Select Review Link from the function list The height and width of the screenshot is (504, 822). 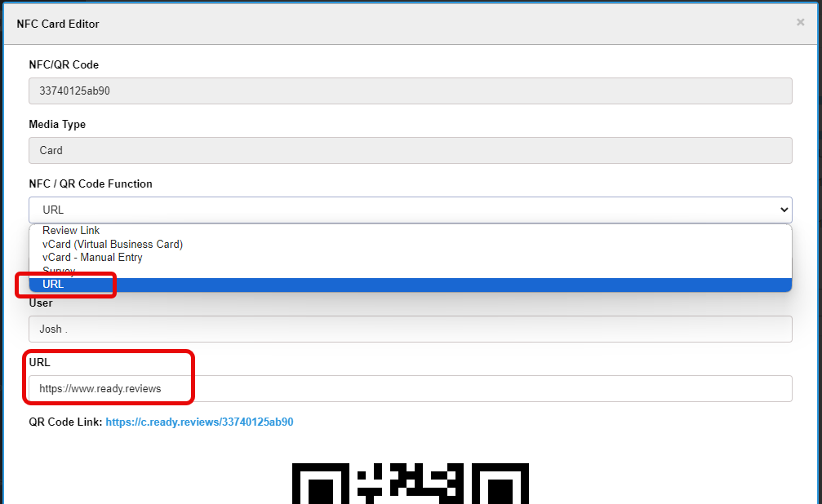point(71,231)
